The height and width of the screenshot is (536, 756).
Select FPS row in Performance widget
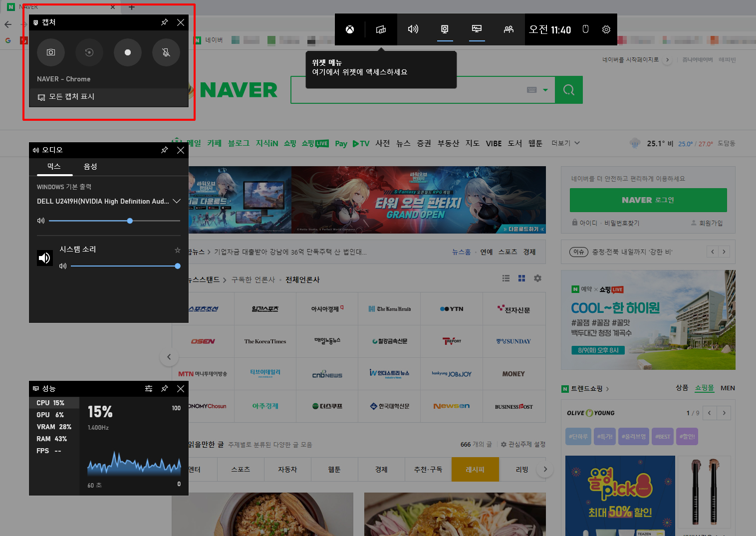pos(54,451)
